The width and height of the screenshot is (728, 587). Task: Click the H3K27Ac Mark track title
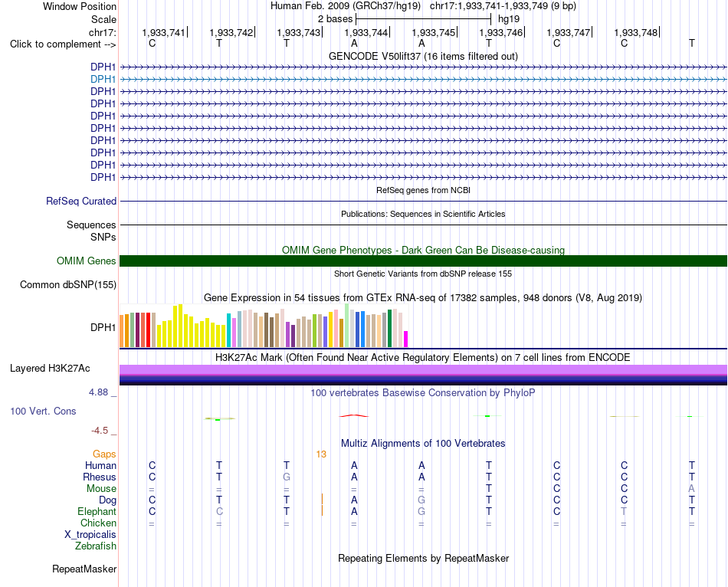tap(423, 358)
